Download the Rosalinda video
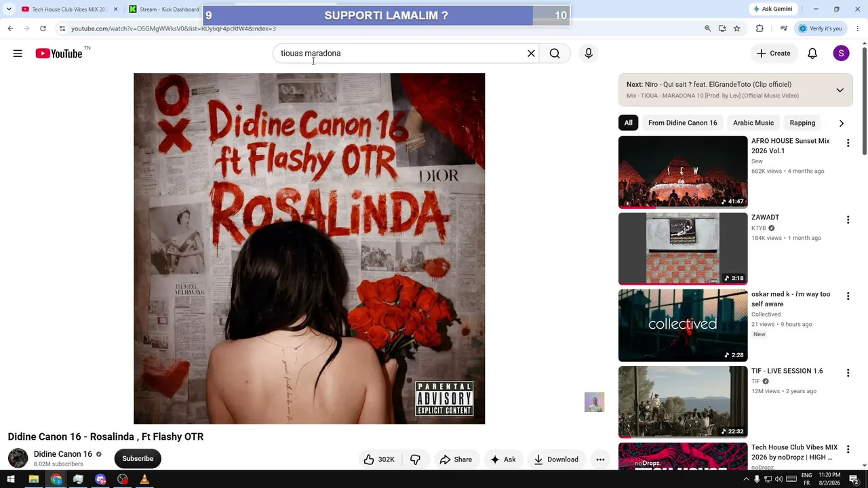 click(556, 460)
